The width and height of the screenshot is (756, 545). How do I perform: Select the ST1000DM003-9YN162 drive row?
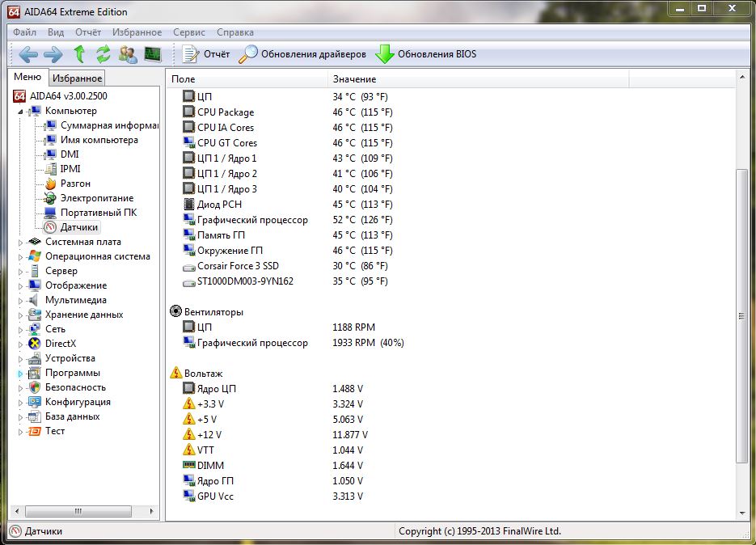coord(285,281)
